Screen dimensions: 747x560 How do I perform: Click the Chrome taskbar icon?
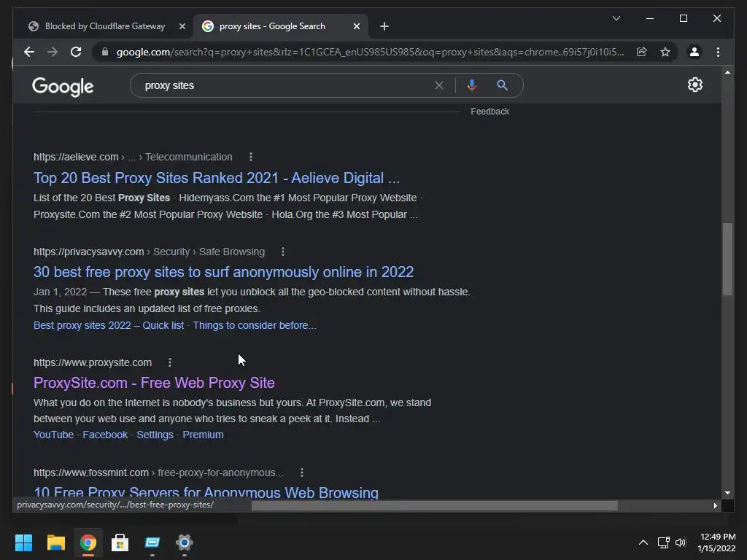click(88, 542)
